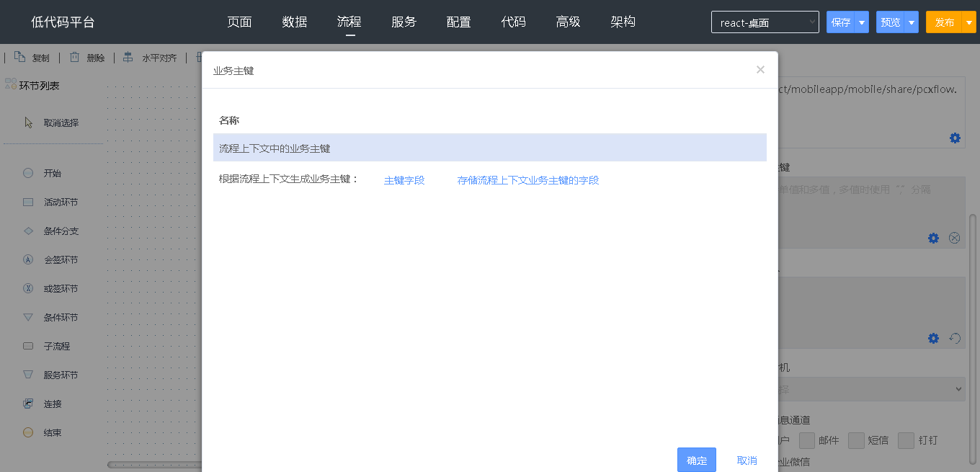Click gear icon beside the reset arrow
This screenshot has height=472, width=980.
coord(933,338)
